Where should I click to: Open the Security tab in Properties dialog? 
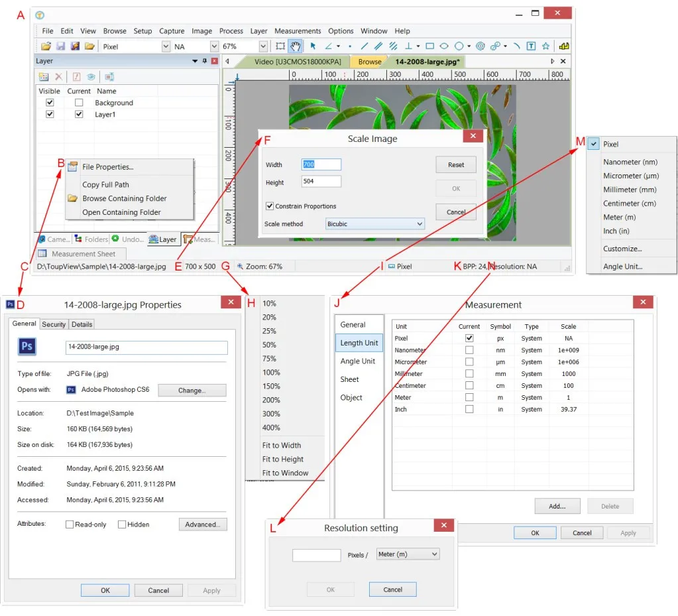click(x=54, y=324)
